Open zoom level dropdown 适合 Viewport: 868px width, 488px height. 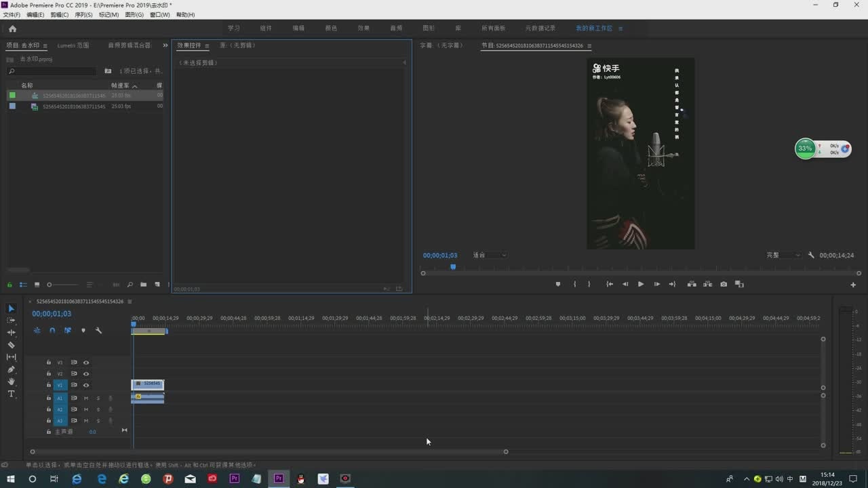tap(489, 255)
